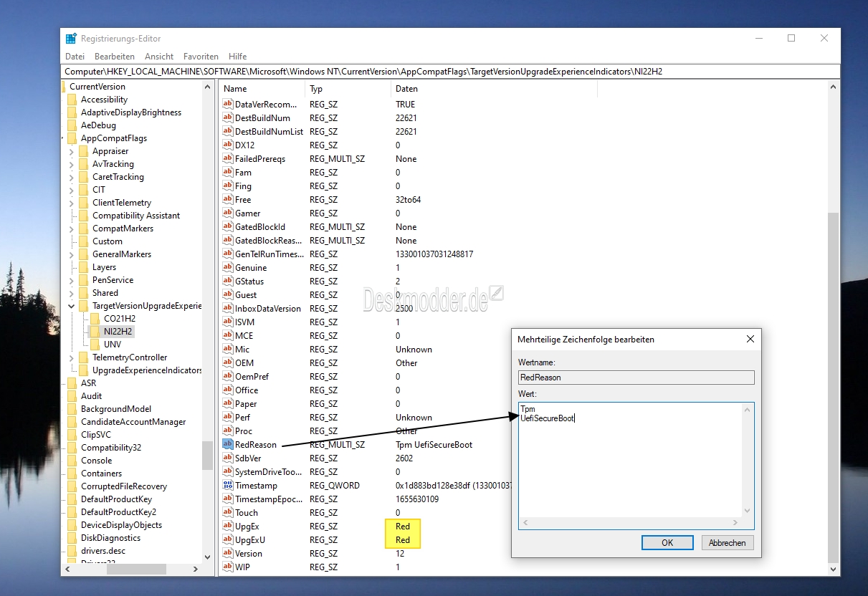Sort values by the Name column header
The width and height of the screenshot is (868, 596).
262,89
